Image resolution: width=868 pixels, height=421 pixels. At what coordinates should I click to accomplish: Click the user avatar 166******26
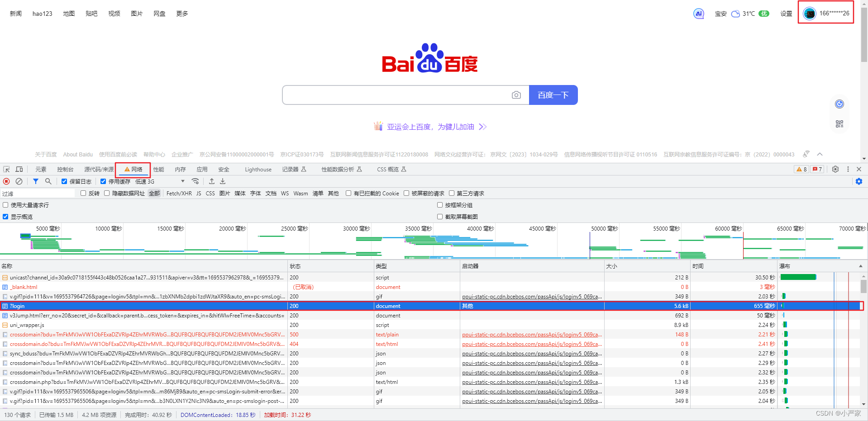826,13
